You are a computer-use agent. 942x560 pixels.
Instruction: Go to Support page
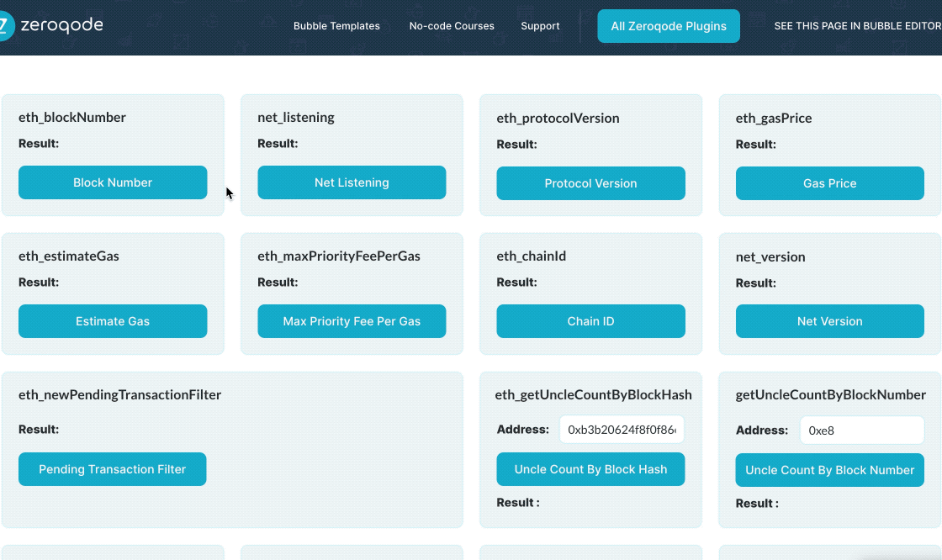point(540,26)
